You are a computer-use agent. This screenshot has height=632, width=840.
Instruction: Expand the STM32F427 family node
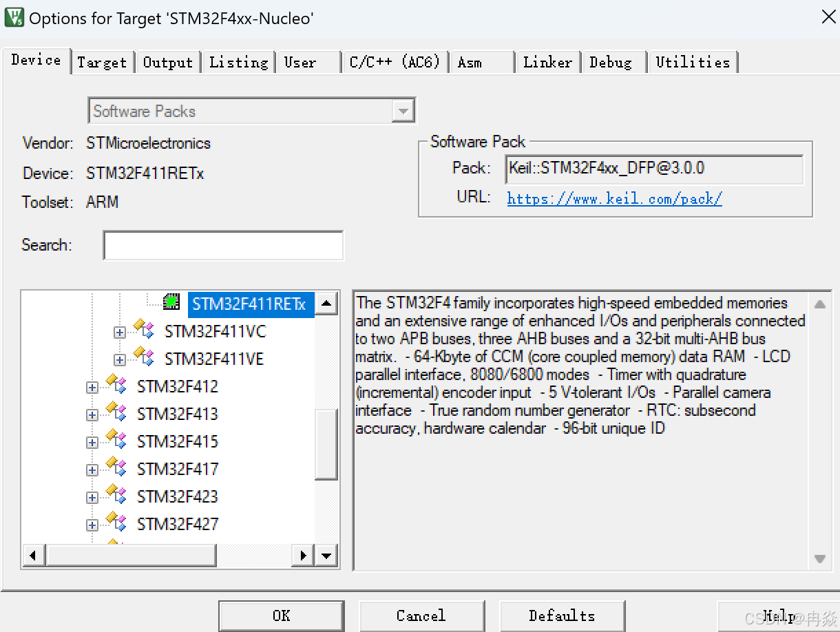coord(92,525)
